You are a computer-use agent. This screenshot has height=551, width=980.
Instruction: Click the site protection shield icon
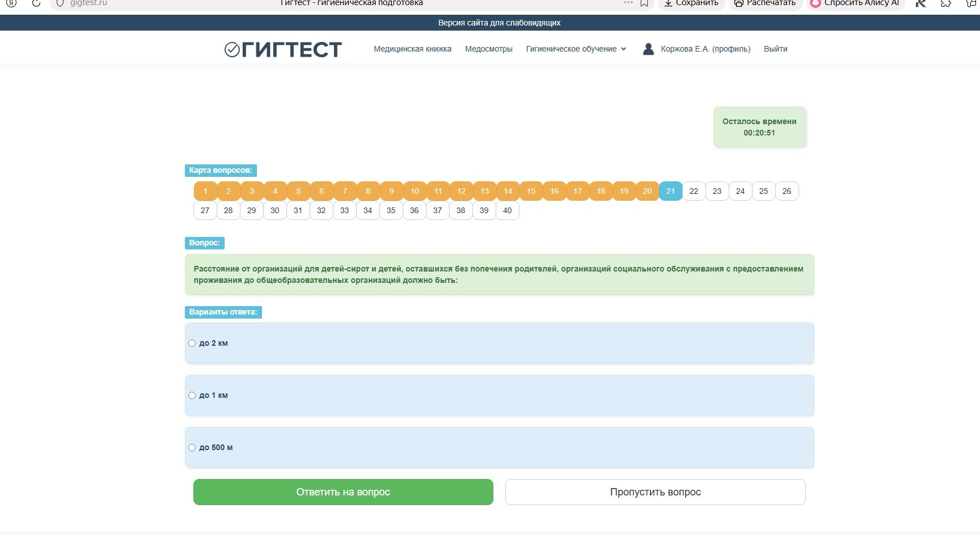click(60, 3)
